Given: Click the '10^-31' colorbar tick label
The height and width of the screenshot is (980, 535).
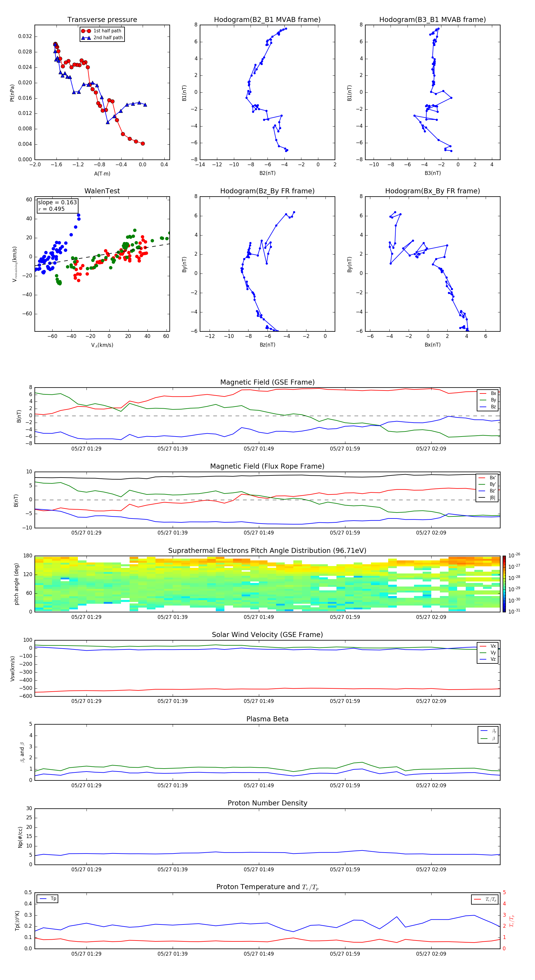Looking at the screenshot, I should [x=514, y=611].
